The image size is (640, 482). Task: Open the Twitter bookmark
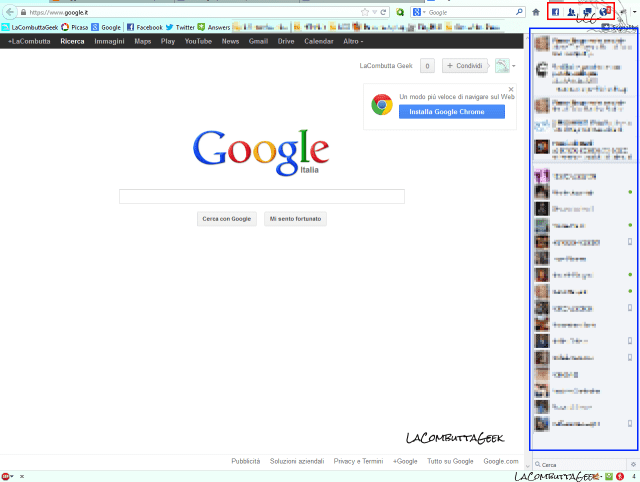tap(180, 27)
